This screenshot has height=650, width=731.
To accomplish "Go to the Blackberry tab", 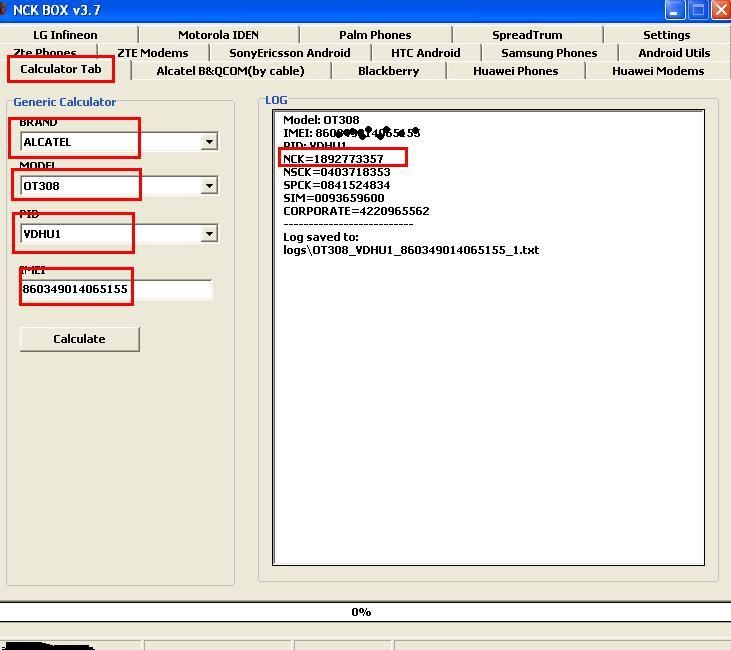I will tap(388, 71).
